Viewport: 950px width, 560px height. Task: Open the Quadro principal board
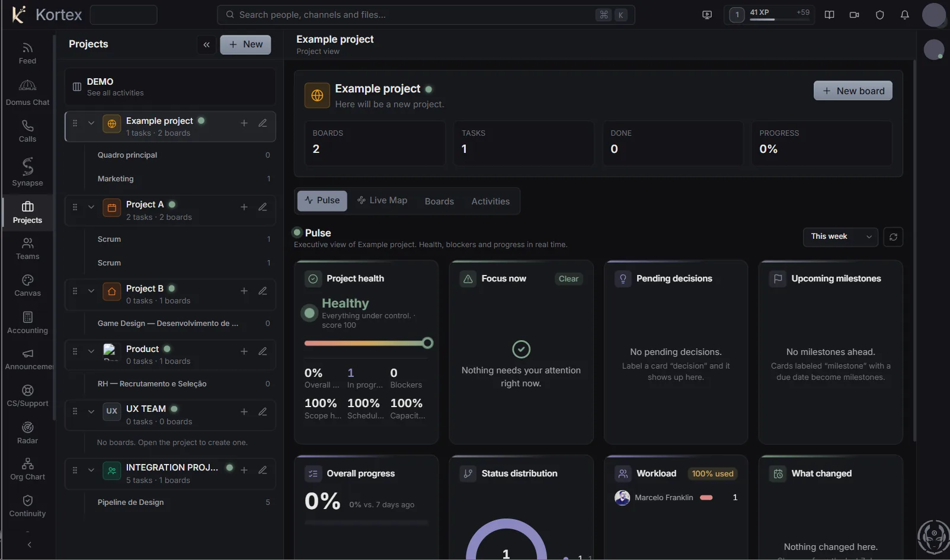pos(184,155)
